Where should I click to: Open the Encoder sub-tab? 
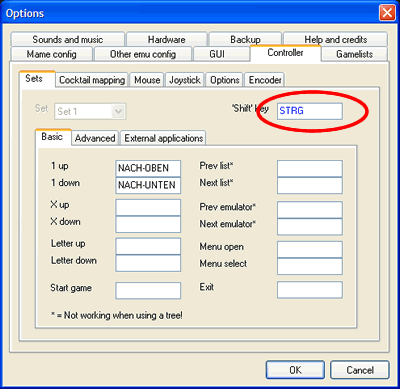265,80
